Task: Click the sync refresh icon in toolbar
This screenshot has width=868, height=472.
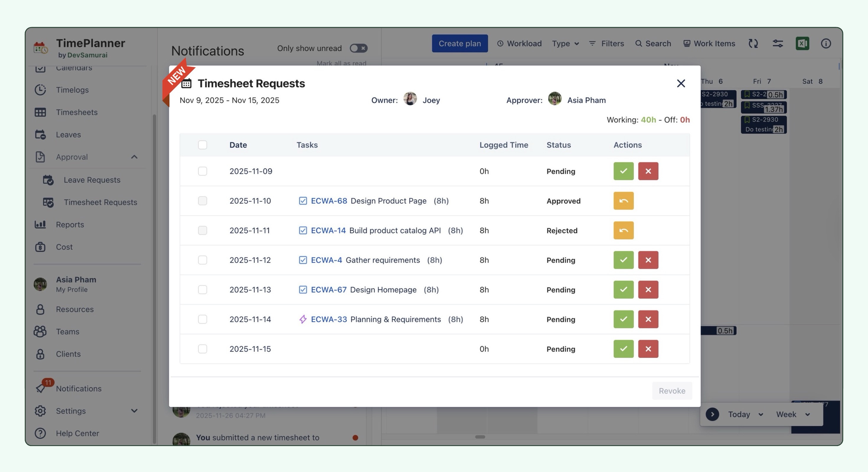Action: [753, 43]
